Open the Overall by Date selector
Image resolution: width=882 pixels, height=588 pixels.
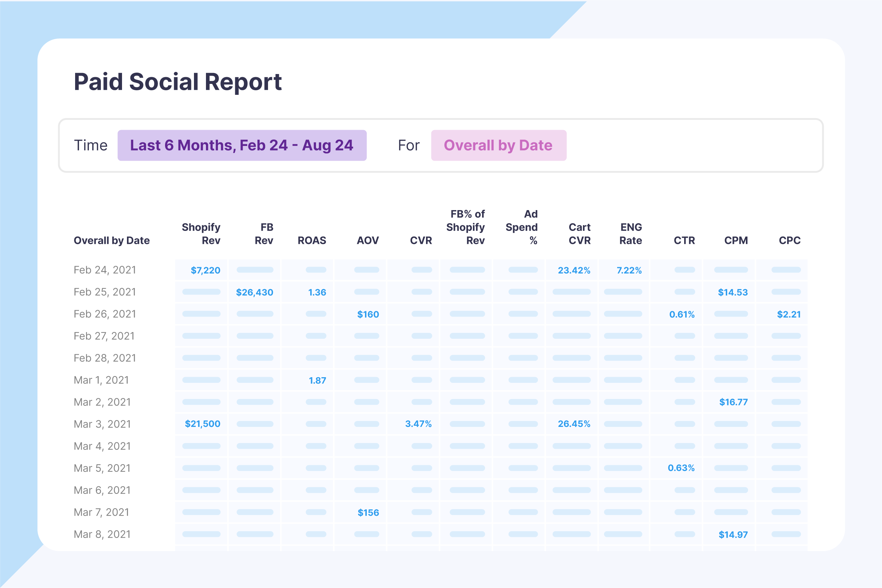(x=498, y=146)
